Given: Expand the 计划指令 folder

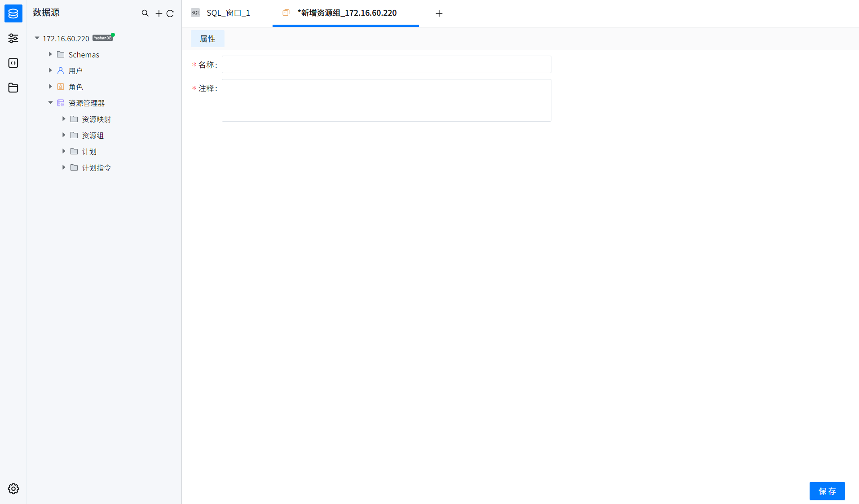Looking at the screenshot, I should tap(64, 167).
